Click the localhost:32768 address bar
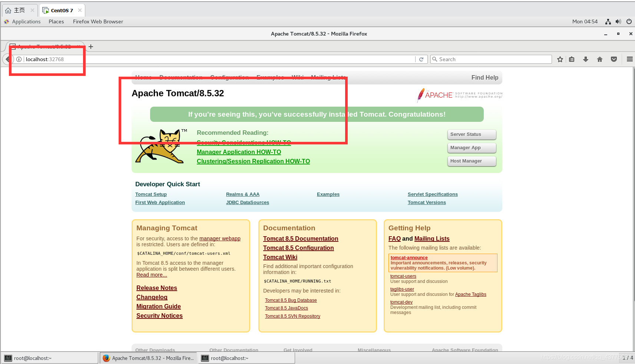This screenshot has height=364, width=635. coord(219,59)
